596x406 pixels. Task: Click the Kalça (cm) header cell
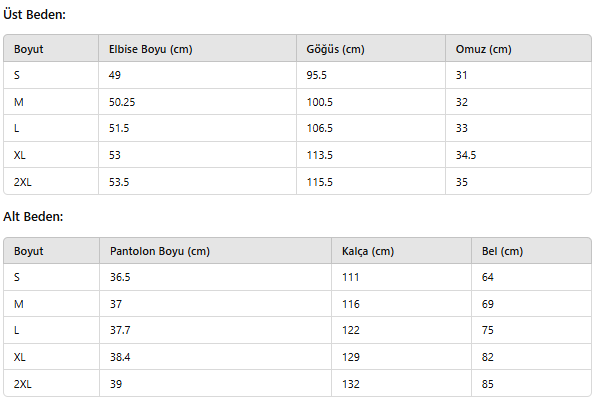coord(401,251)
